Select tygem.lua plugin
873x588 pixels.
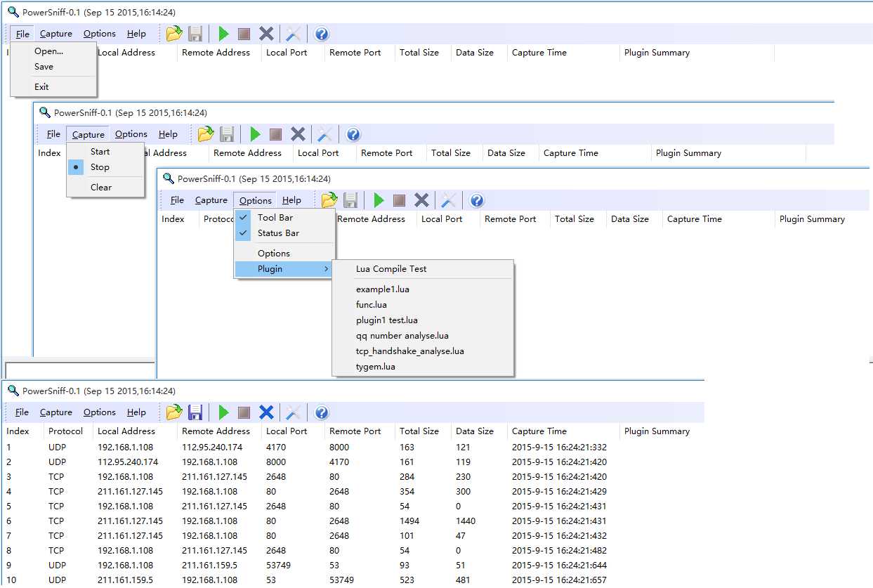[423, 367]
